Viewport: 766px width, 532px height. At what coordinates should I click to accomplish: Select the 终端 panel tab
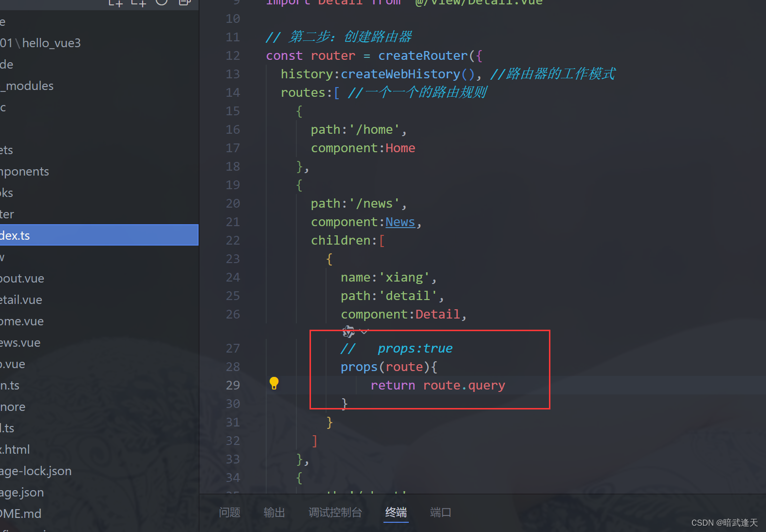tap(396, 512)
